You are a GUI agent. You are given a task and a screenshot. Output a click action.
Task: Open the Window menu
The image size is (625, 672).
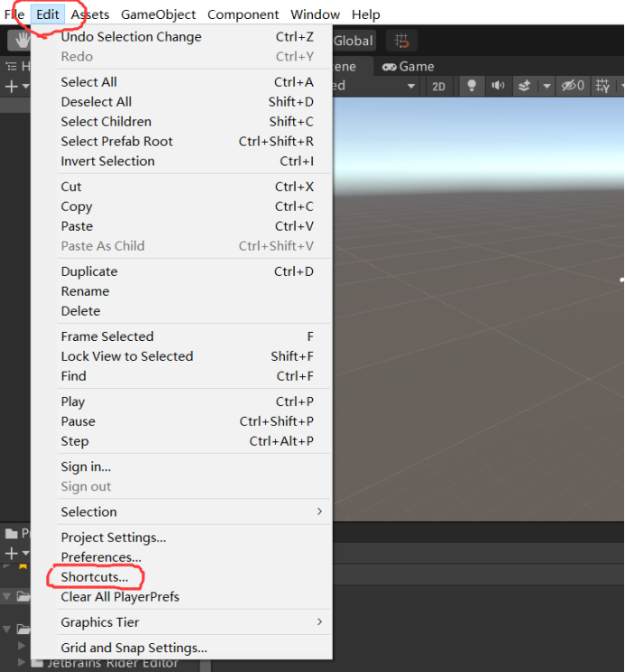pyautogui.click(x=315, y=14)
